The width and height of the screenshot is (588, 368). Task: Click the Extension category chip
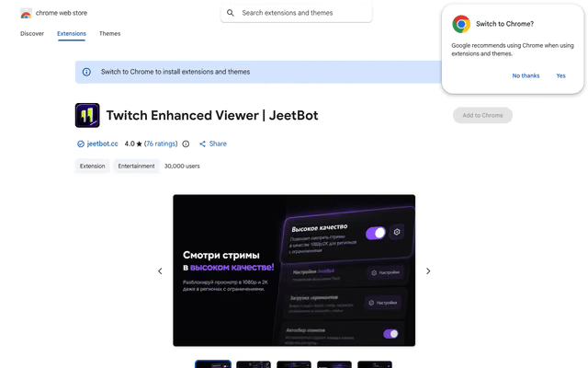92,166
